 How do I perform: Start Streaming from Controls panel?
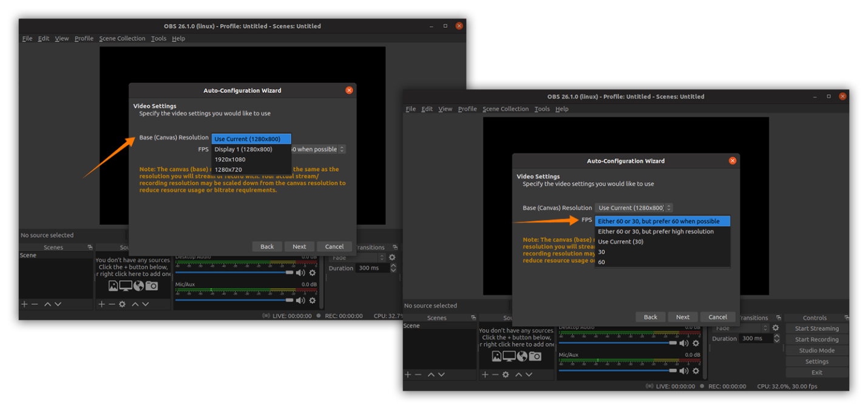(x=817, y=329)
